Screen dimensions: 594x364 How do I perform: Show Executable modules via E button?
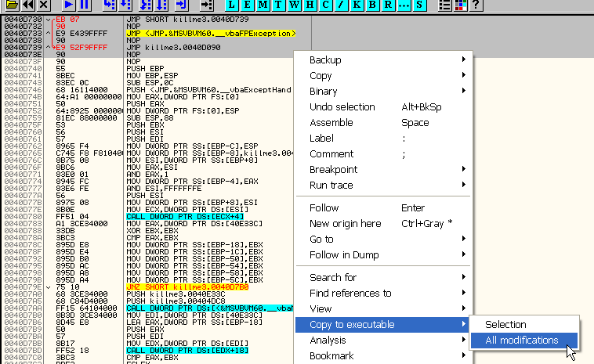coord(248,5)
